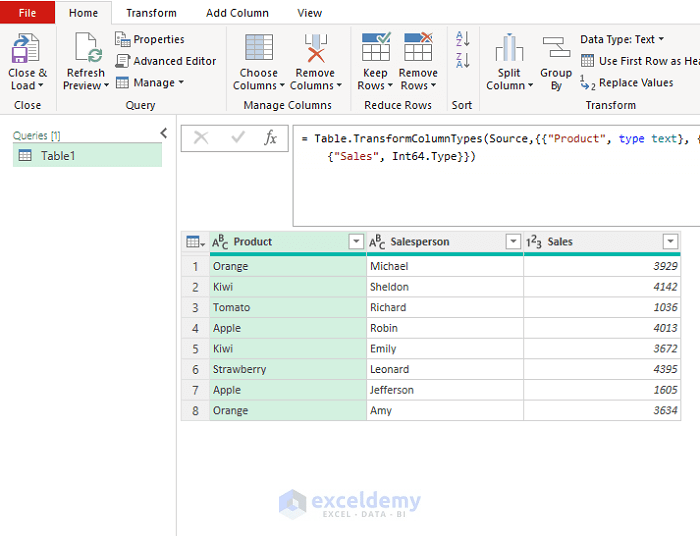Open Close & Load dropdown arrow
The width and height of the screenshot is (700, 536).
[41, 85]
